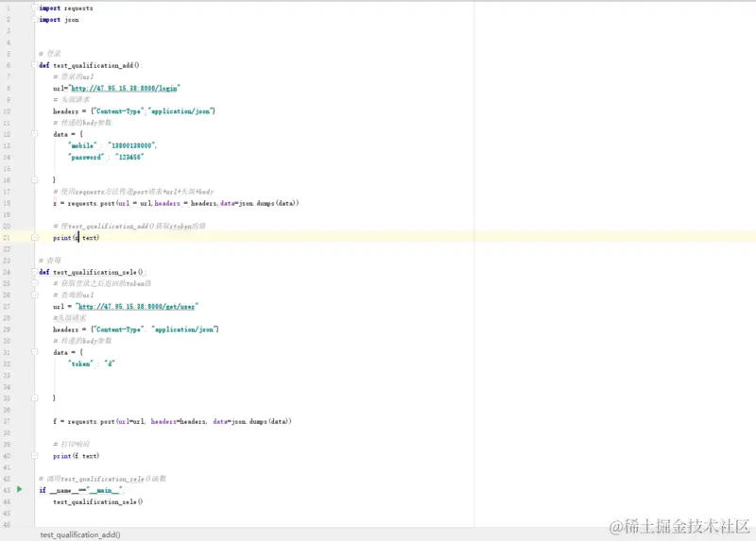Place cursor on 'import requests'
Image resolution: width=756 pixels, height=541 pixels.
pyautogui.click(x=66, y=8)
